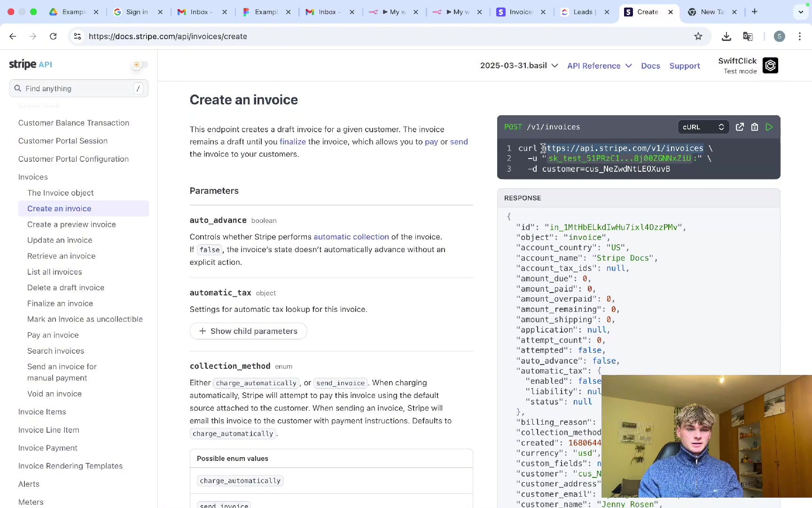Expand the 2025-03-31.basil API version dropdown

tap(519, 66)
